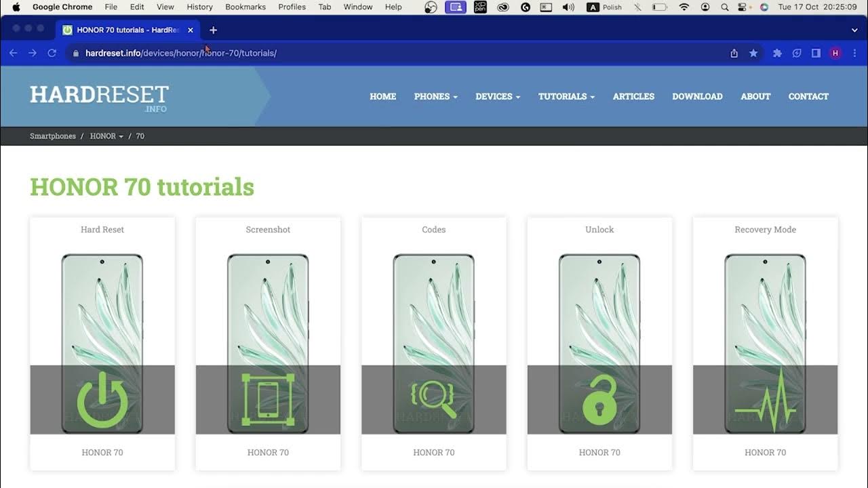Click the Smartphones breadcrumb link
This screenshot has width=868, height=488.
click(x=53, y=136)
